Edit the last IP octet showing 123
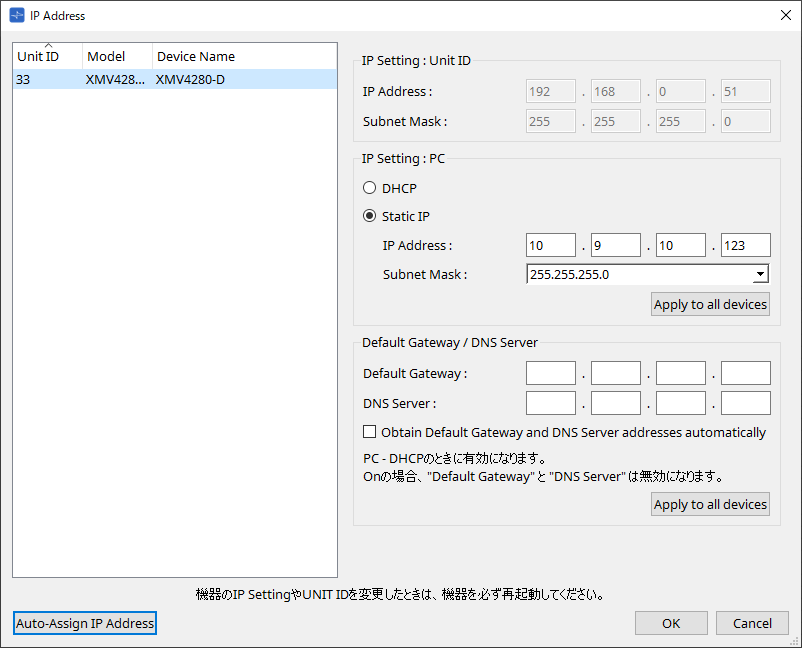 pos(745,245)
